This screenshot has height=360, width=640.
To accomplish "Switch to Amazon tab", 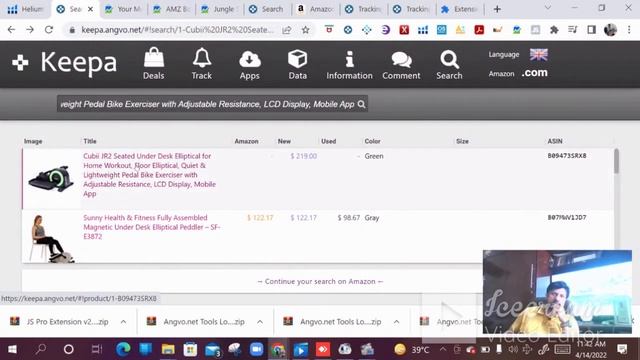I will [316, 9].
